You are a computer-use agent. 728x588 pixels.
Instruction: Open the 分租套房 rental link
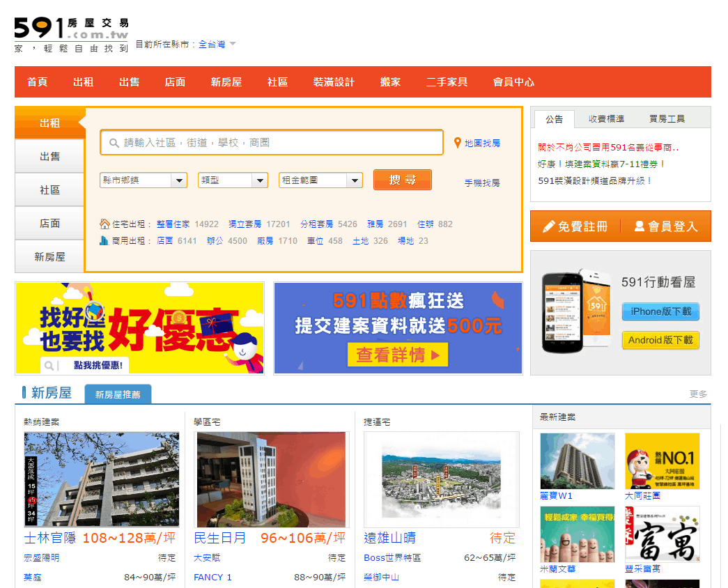pos(317,224)
